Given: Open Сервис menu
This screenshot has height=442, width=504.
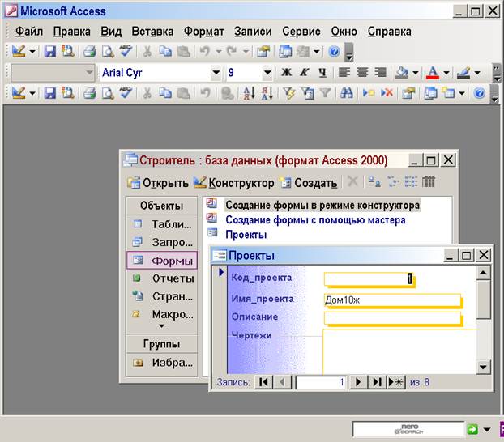Looking at the screenshot, I should (x=301, y=31).
